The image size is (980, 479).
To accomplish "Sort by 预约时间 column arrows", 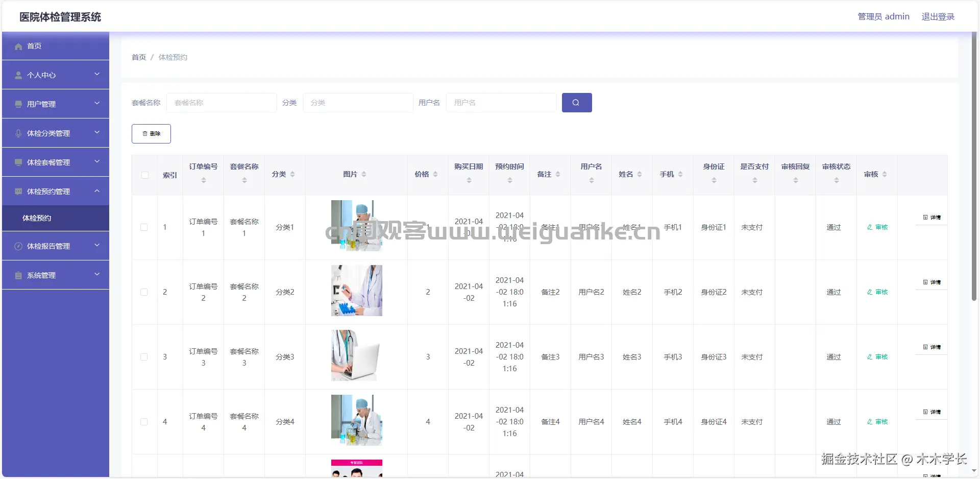I will [x=510, y=180].
